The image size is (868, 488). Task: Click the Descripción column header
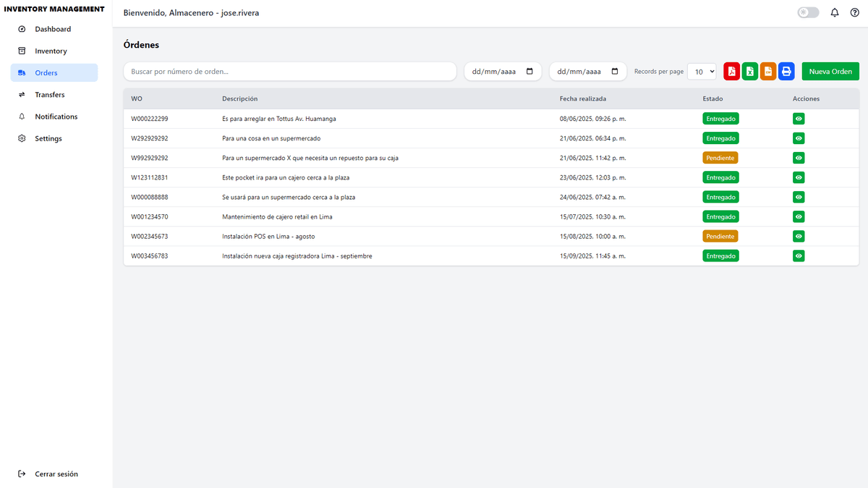coord(239,99)
